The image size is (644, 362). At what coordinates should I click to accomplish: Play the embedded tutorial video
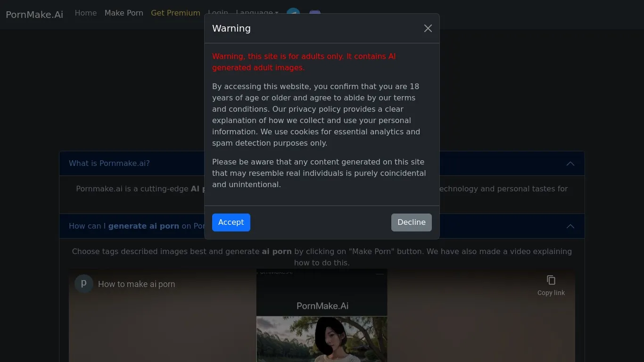(x=322, y=330)
